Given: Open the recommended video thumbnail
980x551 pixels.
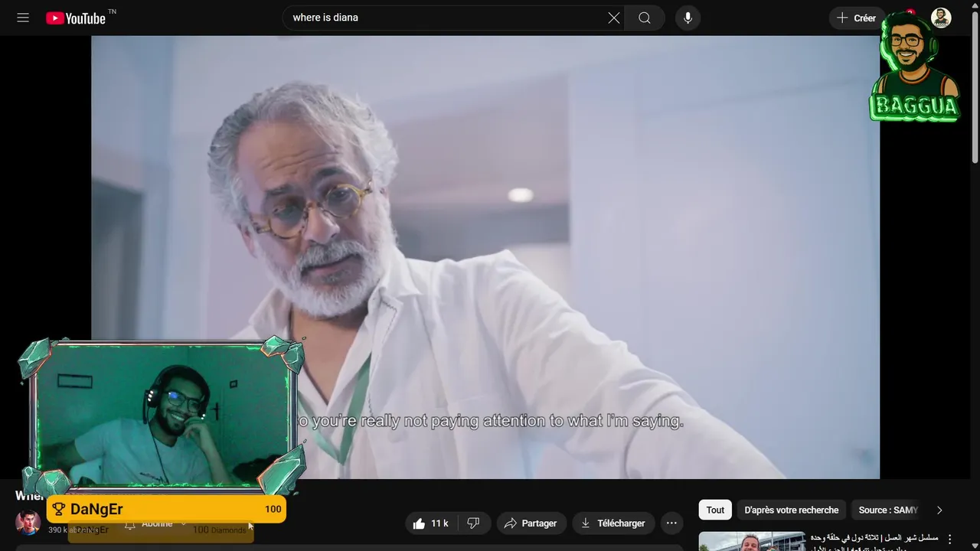Looking at the screenshot, I should (752, 541).
